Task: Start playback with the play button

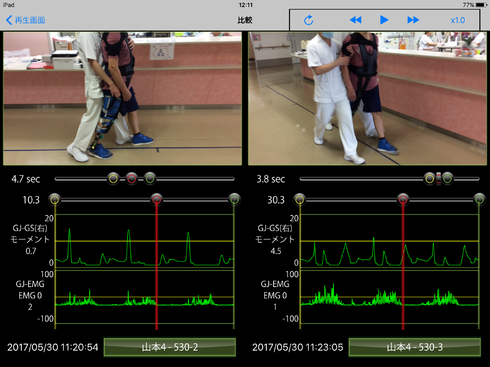Action: tap(384, 20)
